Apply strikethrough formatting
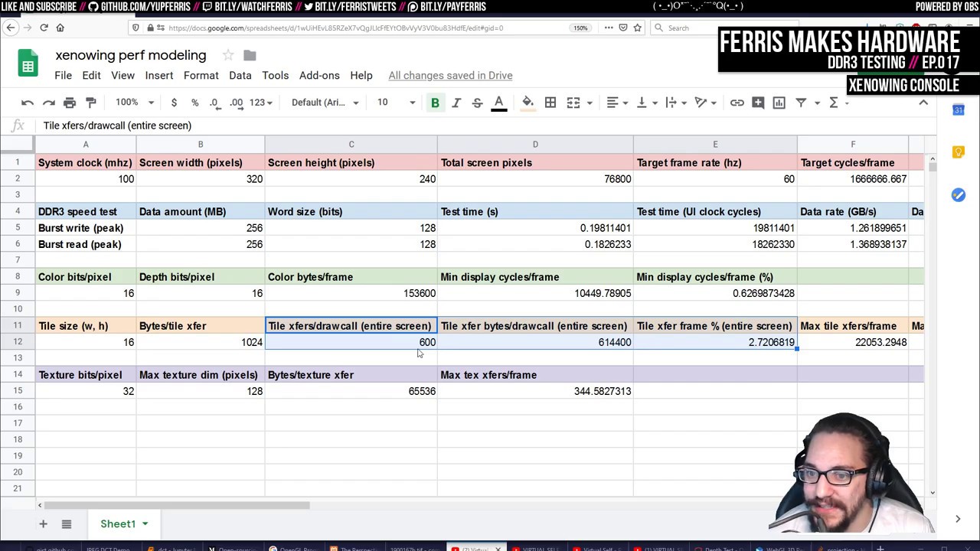 click(477, 103)
